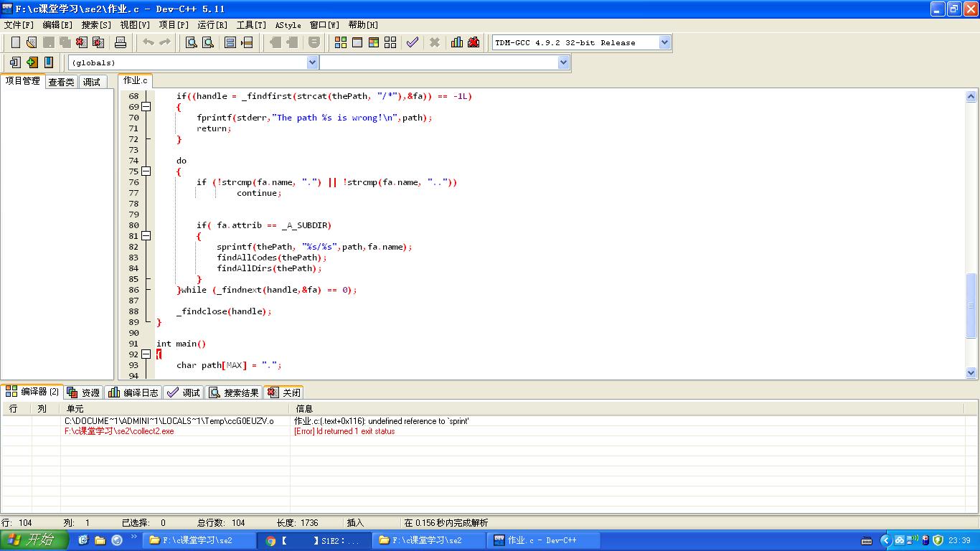Switch to the 查看类 sidebar tab

pos(62,82)
